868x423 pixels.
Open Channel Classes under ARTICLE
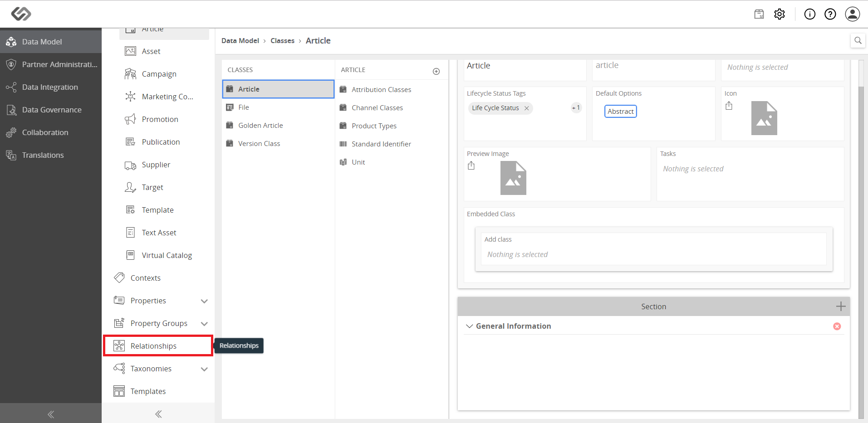pos(392,108)
